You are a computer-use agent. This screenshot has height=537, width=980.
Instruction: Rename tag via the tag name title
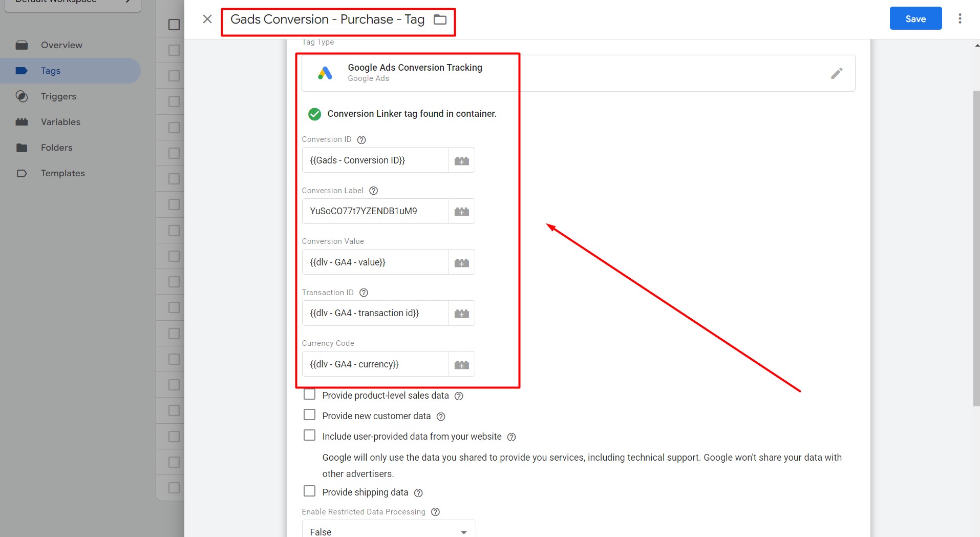coord(327,19)
